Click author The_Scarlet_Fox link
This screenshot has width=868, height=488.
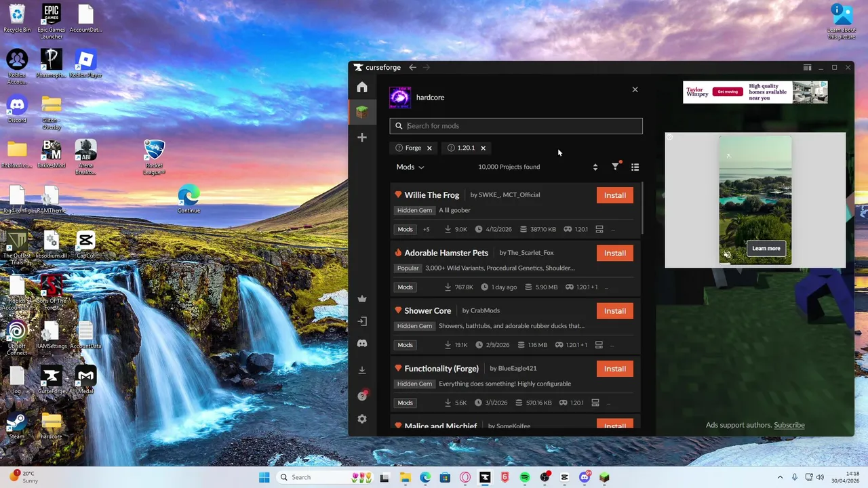coord(531,253)
